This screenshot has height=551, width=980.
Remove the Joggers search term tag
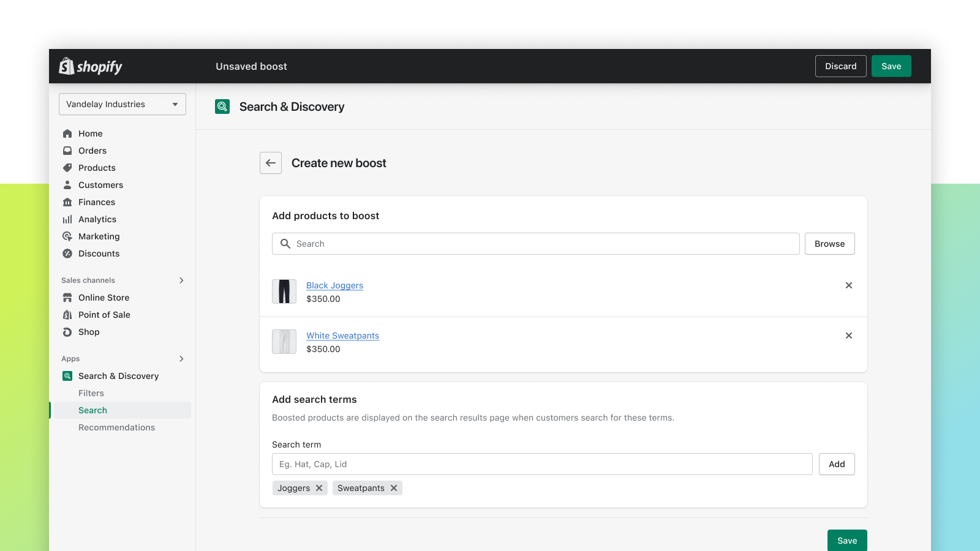coord(319,488)
